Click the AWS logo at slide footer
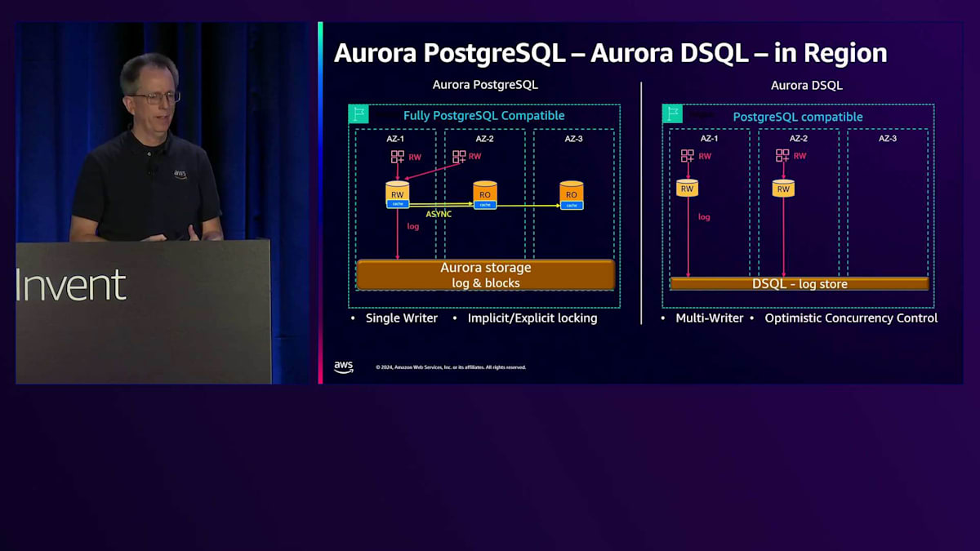 [x=344, y=367]
